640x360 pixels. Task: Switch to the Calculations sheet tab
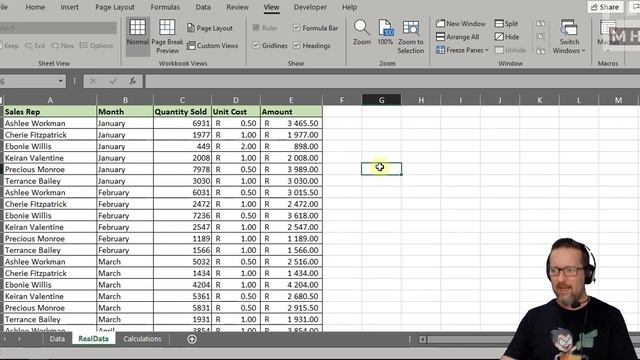(142, 339)
